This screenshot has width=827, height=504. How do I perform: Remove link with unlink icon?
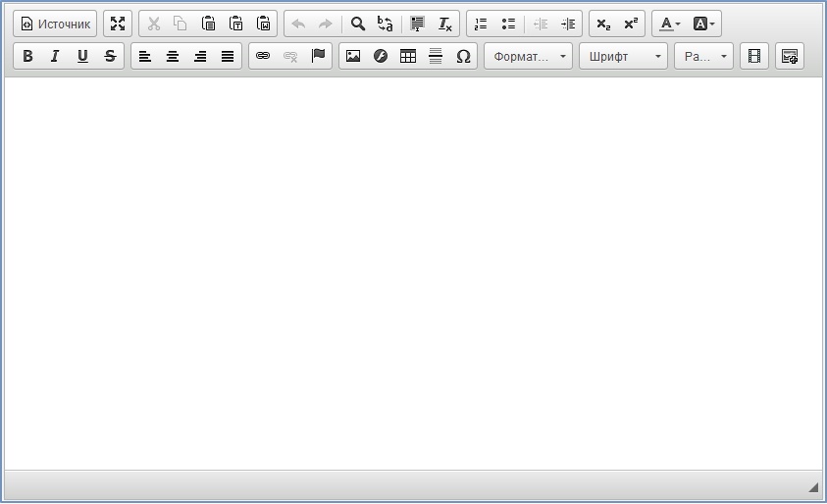point(290,56)
